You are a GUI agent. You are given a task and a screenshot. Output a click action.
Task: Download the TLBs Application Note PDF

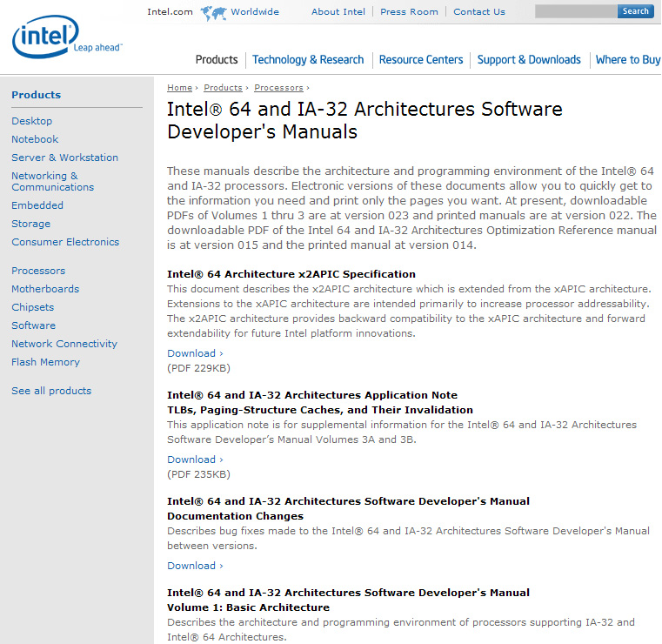(191, 460)
